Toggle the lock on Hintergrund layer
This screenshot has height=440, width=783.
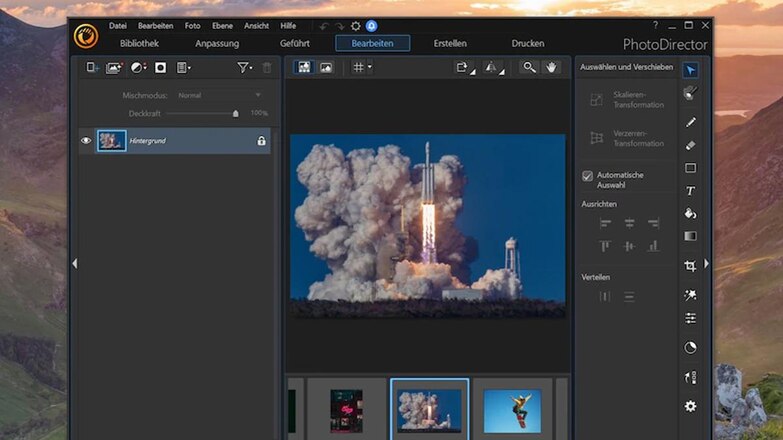[261, 141]
